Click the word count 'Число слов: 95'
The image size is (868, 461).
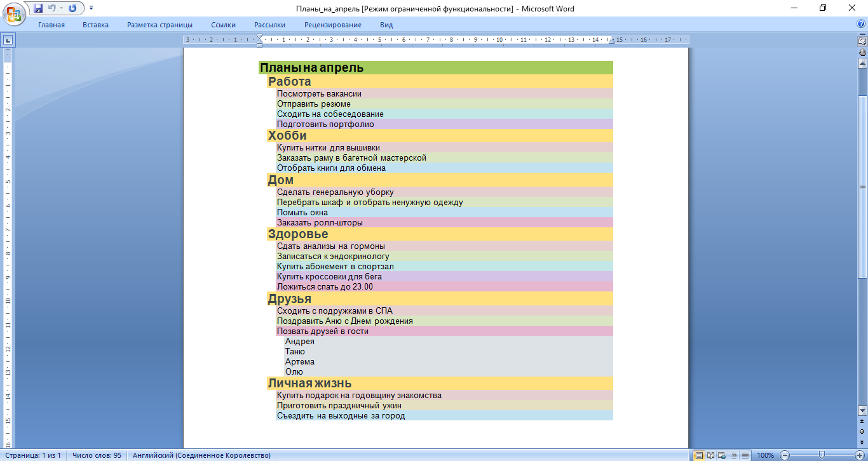pyautogui.click(x=97, y=455)
